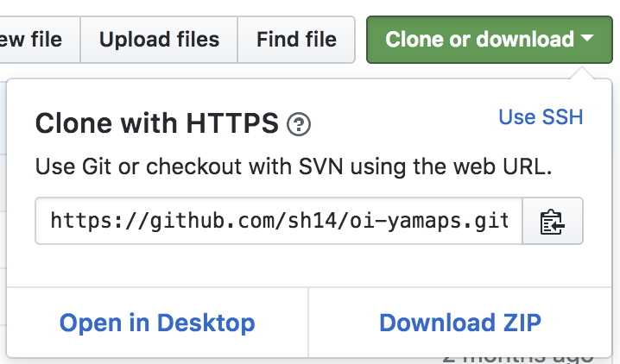Select the Find file button
Screen dimensions: 620x364
296,40
